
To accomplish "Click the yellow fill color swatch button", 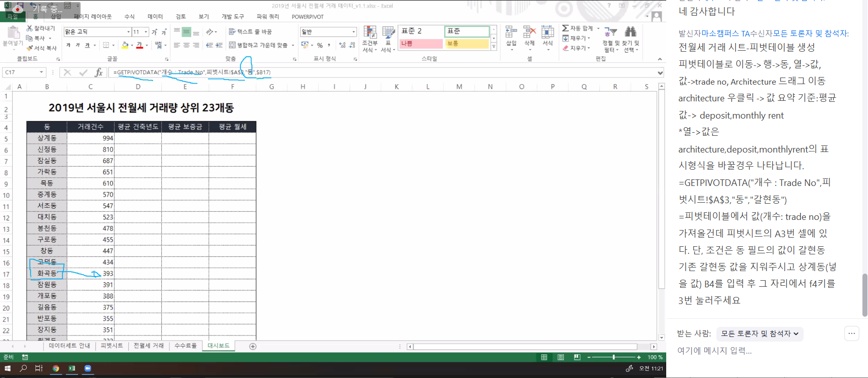I will [x=125, y=45].
